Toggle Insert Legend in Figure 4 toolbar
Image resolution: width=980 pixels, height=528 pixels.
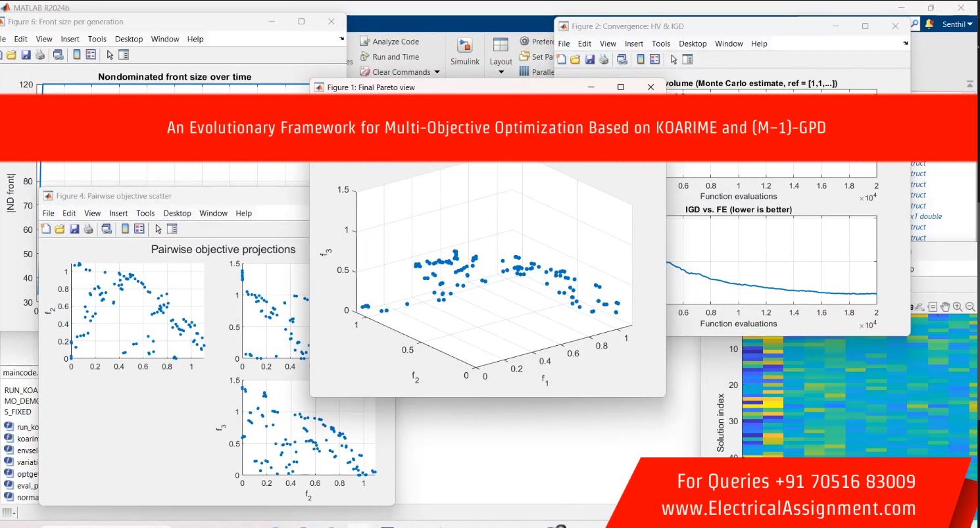pos(139,229)
